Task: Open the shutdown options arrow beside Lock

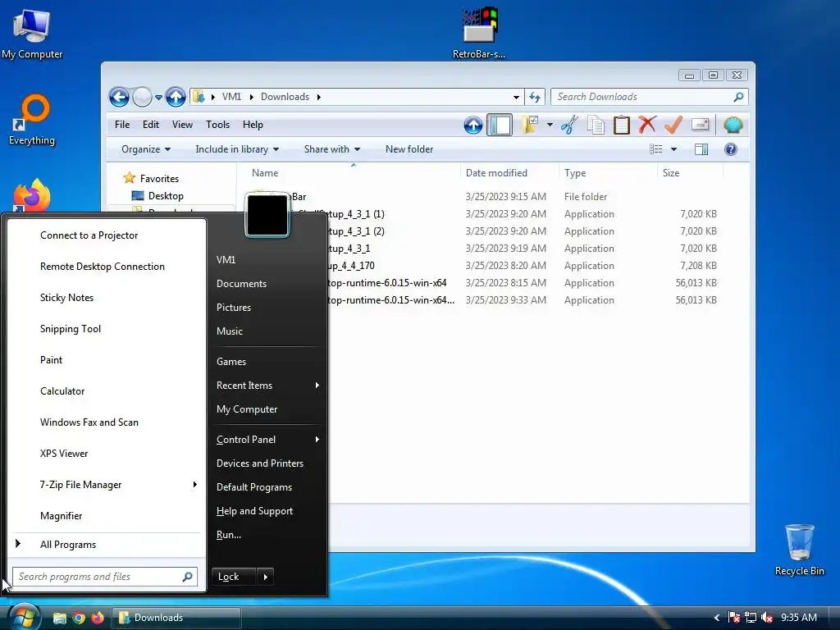Action: coord(265,577)
